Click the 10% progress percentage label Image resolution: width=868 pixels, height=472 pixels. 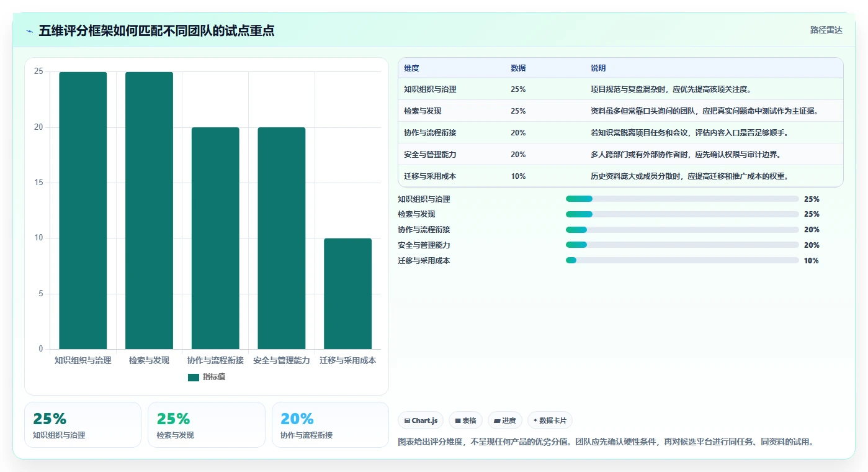pyautogui.click(x=811, y=261)
